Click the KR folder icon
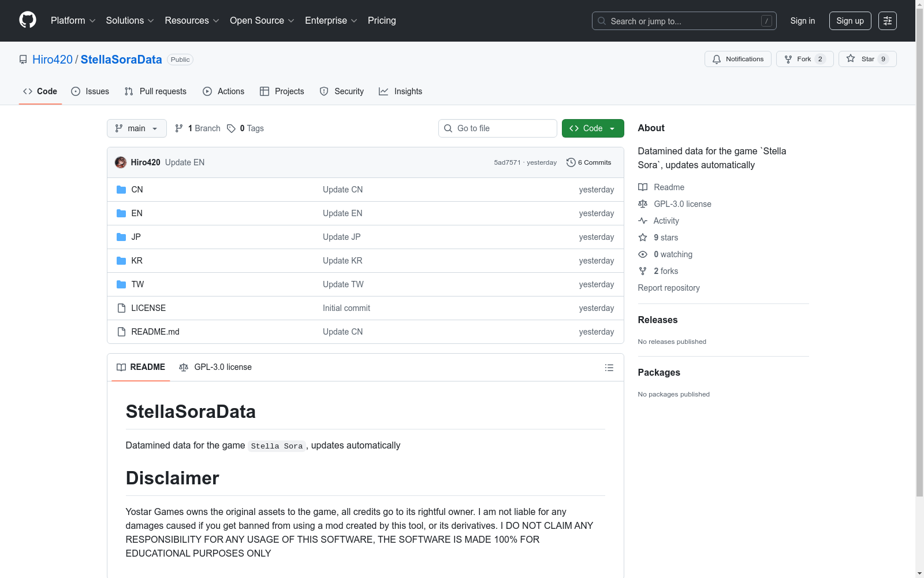The height and width of the screenshot is (578, 924). point(121,261)
